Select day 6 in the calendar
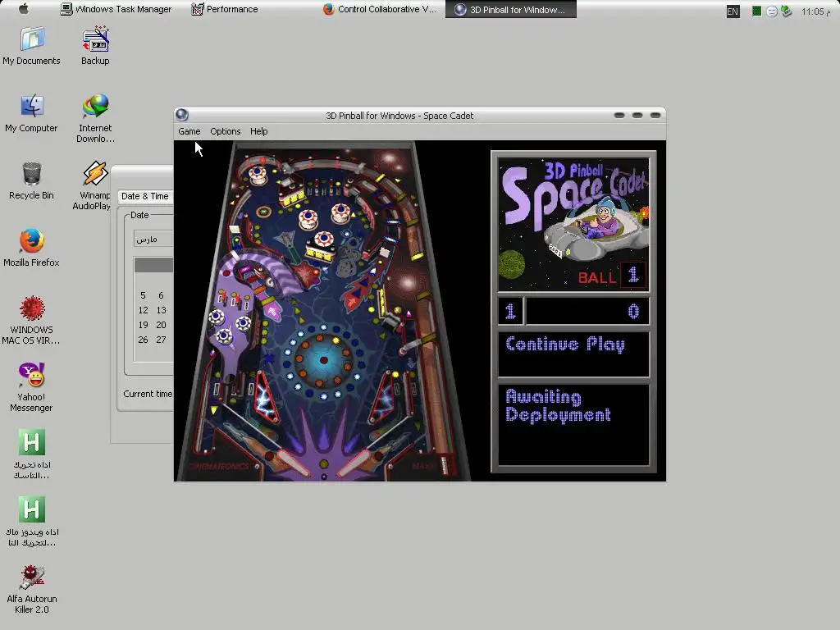The image size is (840, 630). [x=161, y=295]
